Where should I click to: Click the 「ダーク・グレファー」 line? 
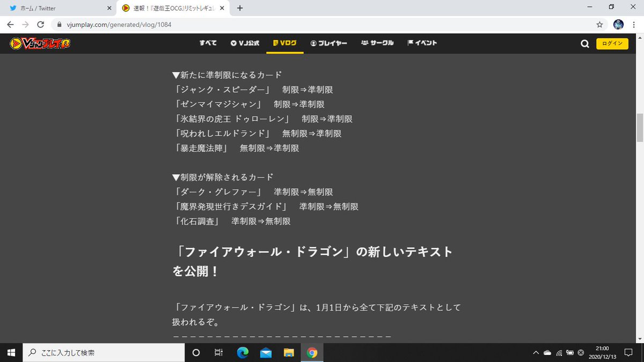click(x=254, y=191)
